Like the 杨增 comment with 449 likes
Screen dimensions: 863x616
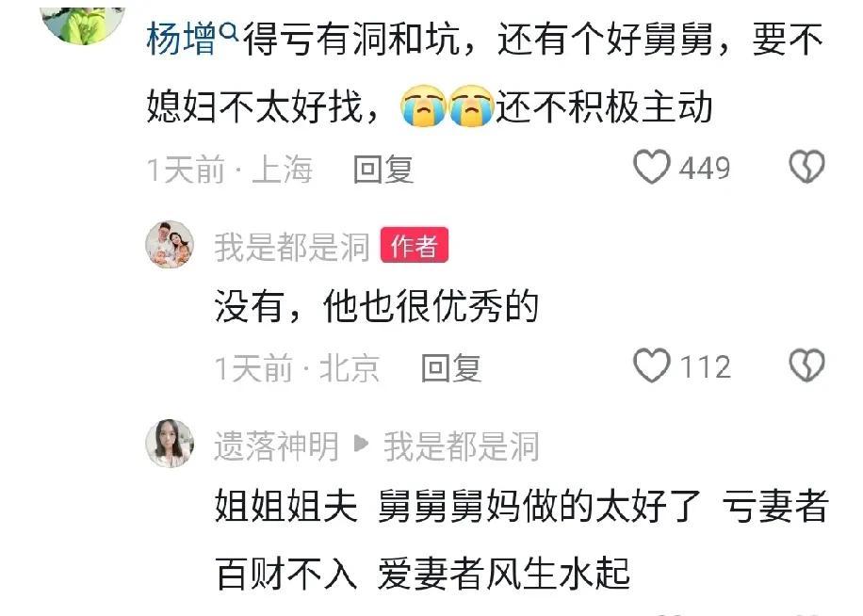point(652,167)
